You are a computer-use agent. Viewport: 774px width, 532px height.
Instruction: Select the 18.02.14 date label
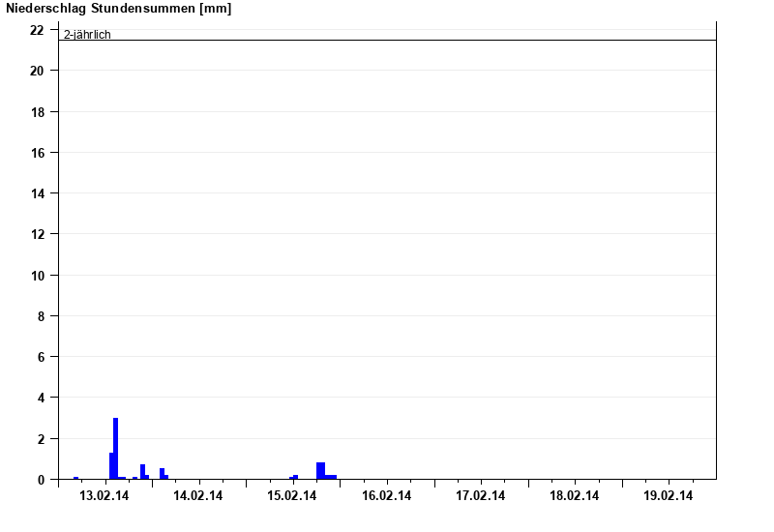[x=575, y=496]
